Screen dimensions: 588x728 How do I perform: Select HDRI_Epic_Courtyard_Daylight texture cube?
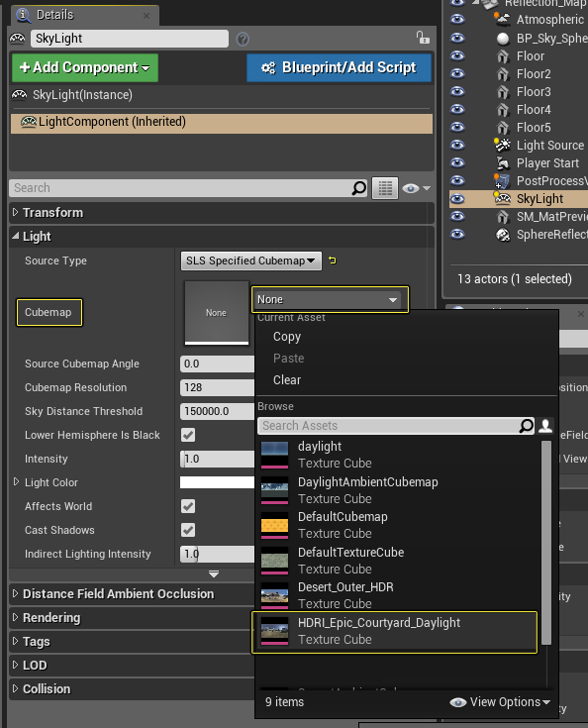point(395,632)
